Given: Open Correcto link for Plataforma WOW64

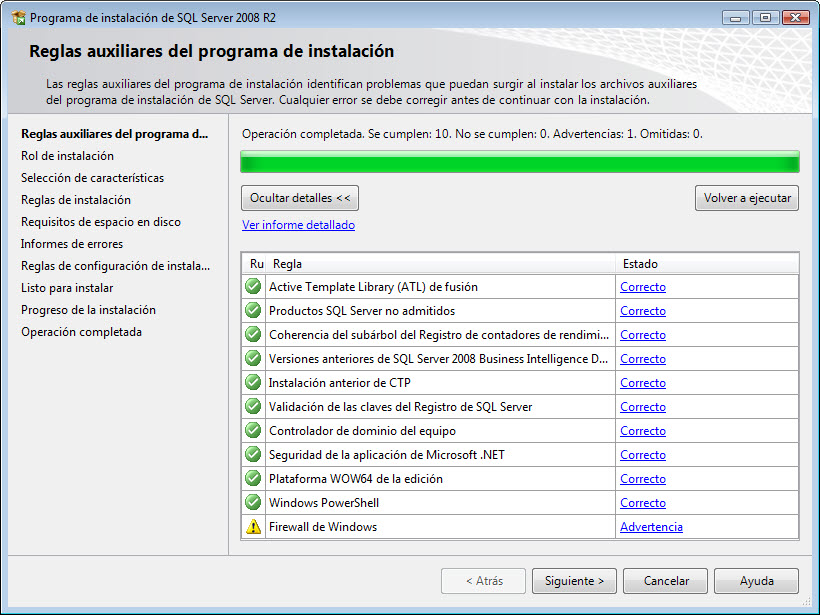Looking at the screenshot, I should tap(643, 479).
